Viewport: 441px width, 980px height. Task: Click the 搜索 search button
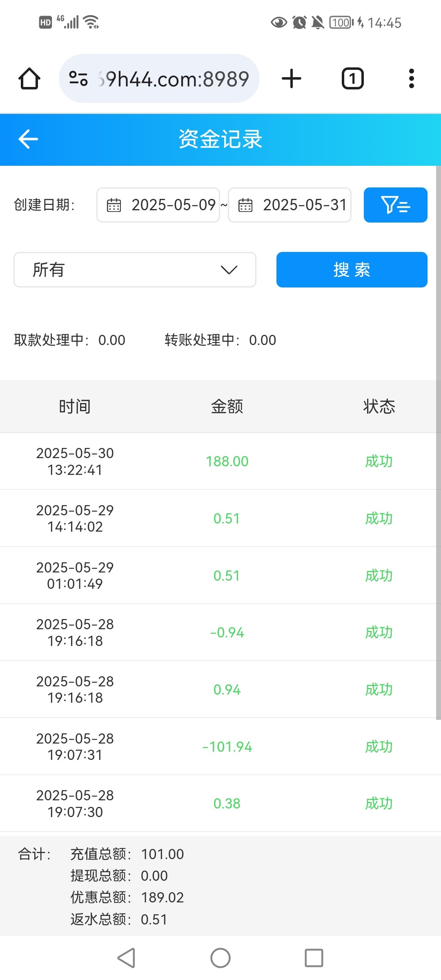point(352,269)
